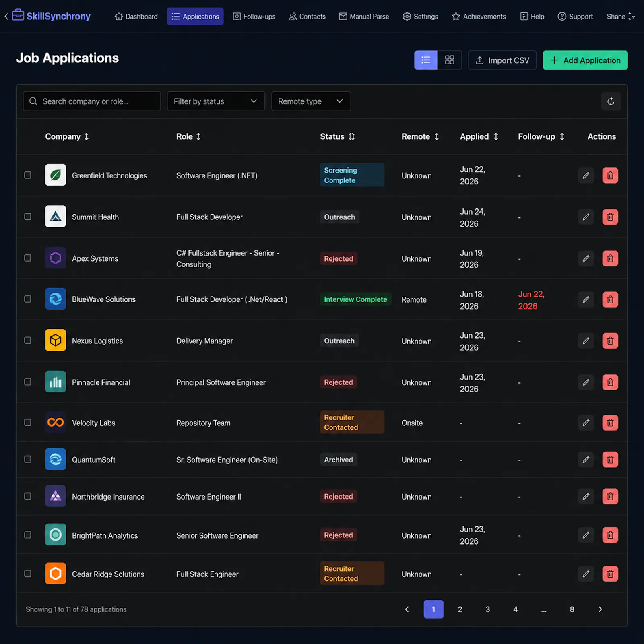The width and height of the screenshot is (644, 644).
Task: Edit the Greenfield Technologies application
Action: pos(586,175)
